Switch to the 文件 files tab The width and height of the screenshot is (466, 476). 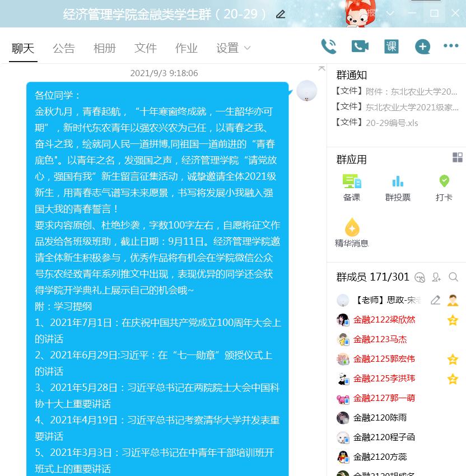(x=146, y=48)
